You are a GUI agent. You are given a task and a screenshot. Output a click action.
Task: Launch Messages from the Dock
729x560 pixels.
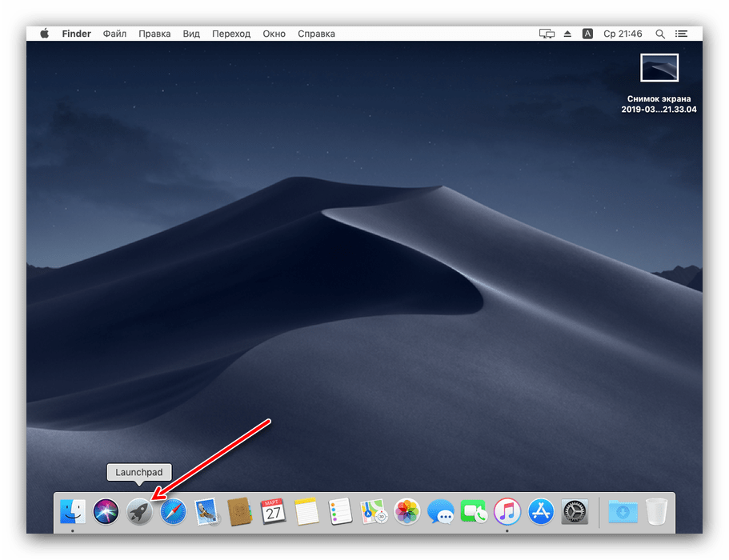pyautogui.click(x=440, y=512)
